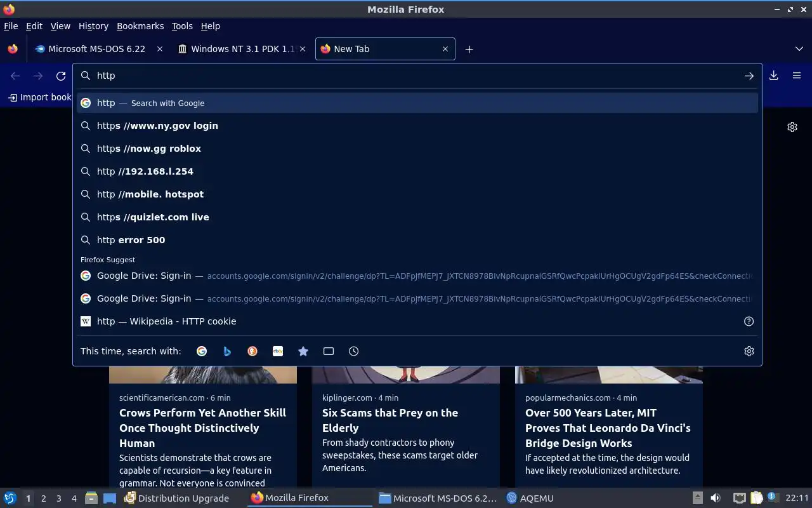This screenshot has height=508, width=812.
Task: Switch to workspace 4 in taskbar
Action: 74,498
